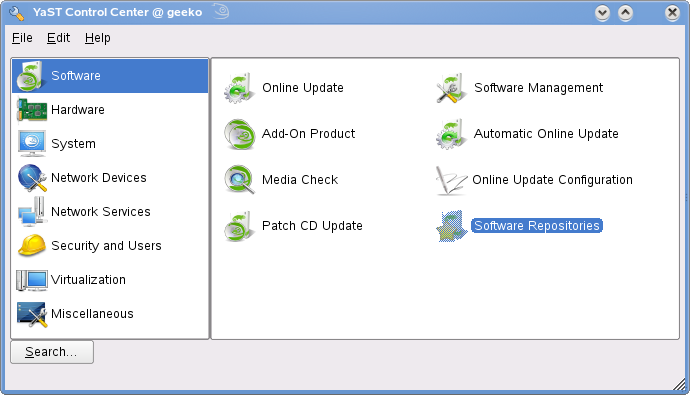
Task: Open Online Update via its gear icon
Action: (x=239, y=88)
